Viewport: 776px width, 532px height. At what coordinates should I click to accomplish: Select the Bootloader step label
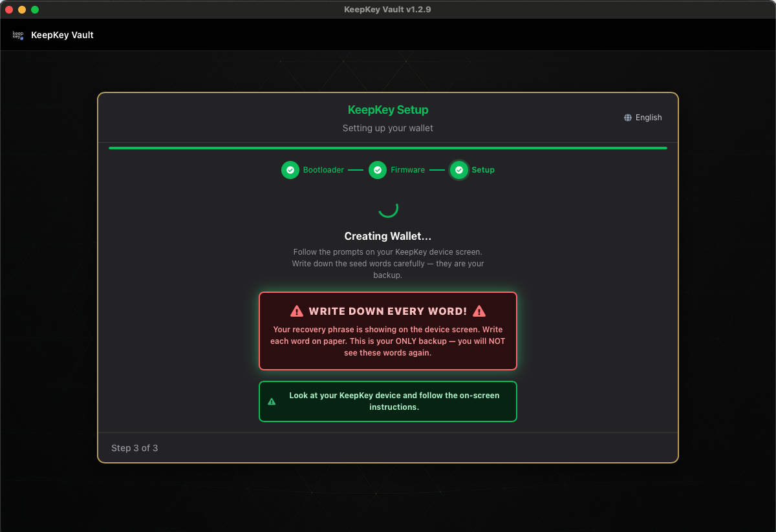323,170
